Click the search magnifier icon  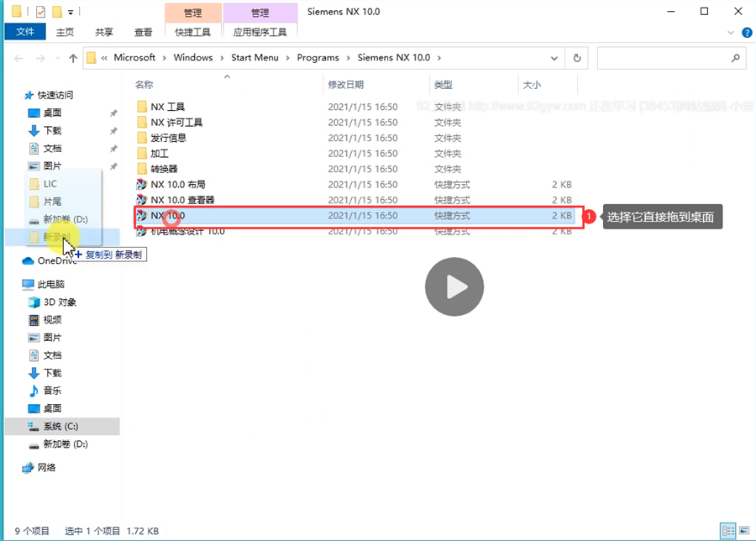tap(735, 58)
